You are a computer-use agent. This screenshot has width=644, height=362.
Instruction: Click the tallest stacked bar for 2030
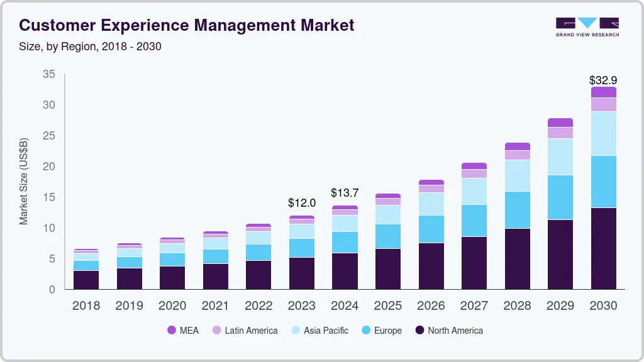click(x=603, y=189)
